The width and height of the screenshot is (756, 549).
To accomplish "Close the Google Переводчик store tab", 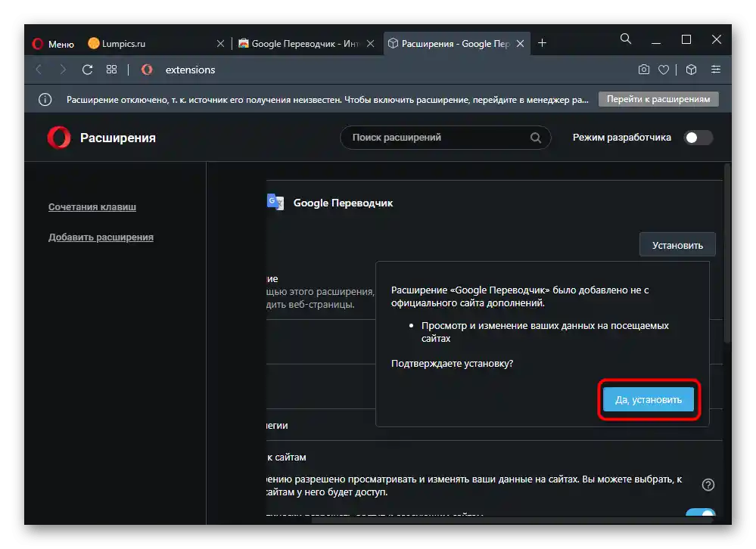I will 370,44.
